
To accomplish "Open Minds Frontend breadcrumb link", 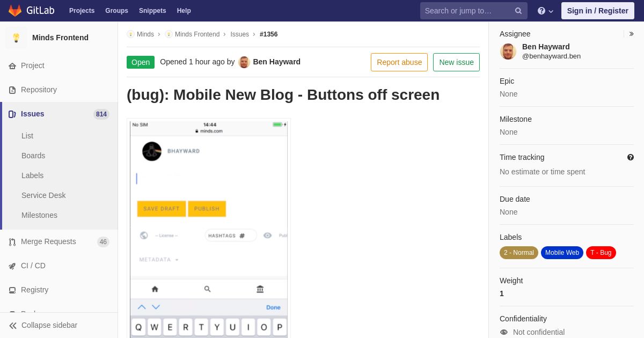I will pyautogui.click(x=197, y=34).
